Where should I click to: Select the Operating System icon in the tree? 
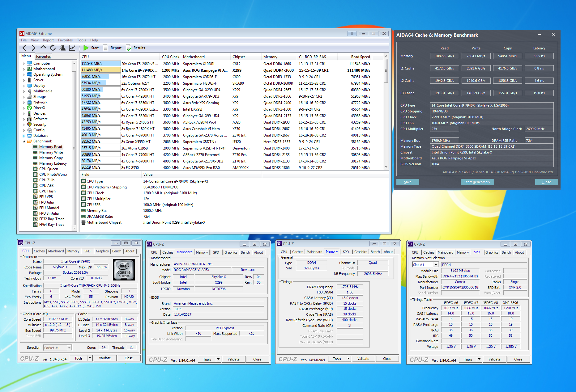29,74
